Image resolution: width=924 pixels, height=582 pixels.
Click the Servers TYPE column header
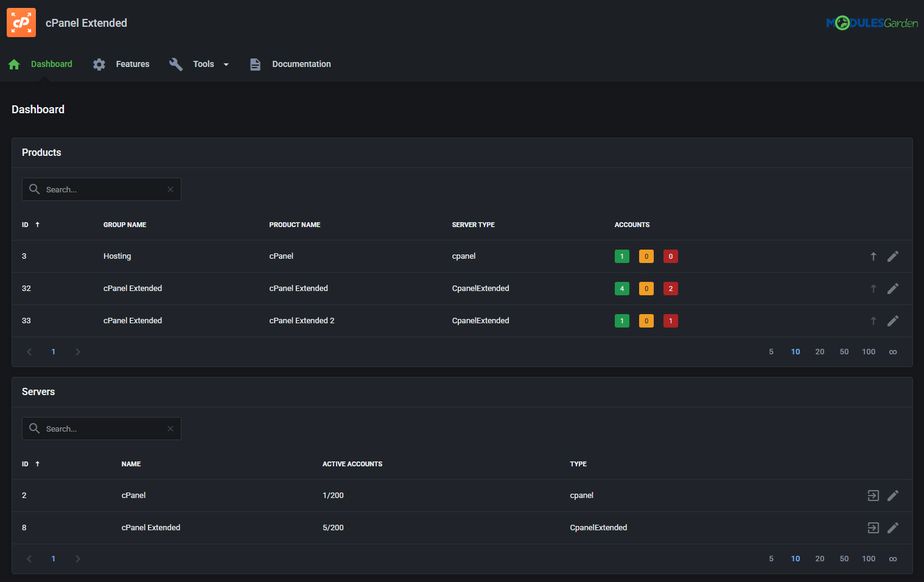578,464
